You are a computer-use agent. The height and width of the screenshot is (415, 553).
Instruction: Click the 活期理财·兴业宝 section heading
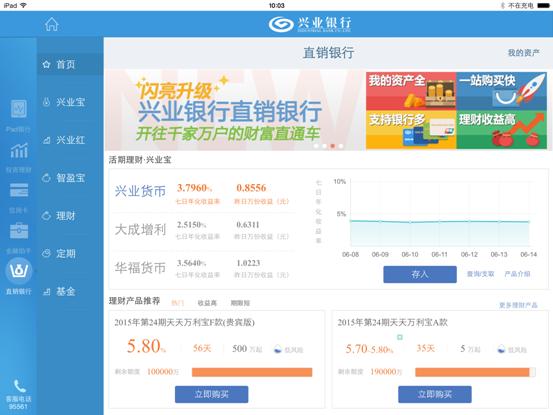point(140,160)
